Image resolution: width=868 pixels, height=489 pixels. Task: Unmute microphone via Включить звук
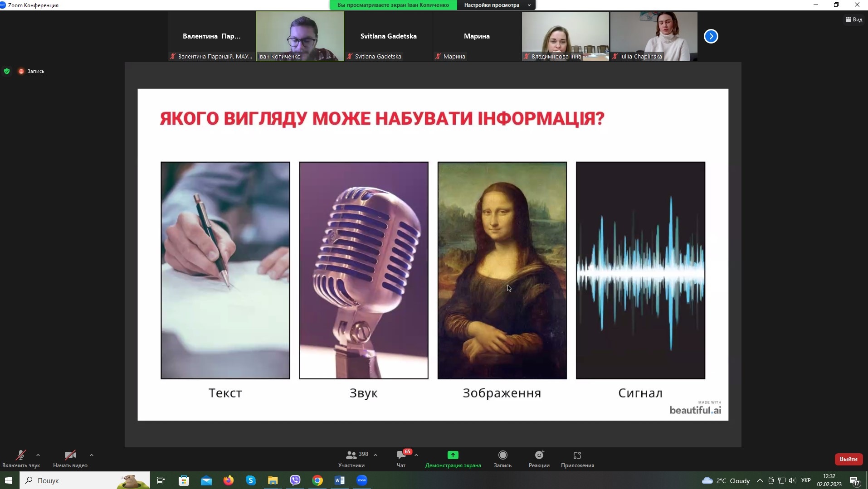21,455
